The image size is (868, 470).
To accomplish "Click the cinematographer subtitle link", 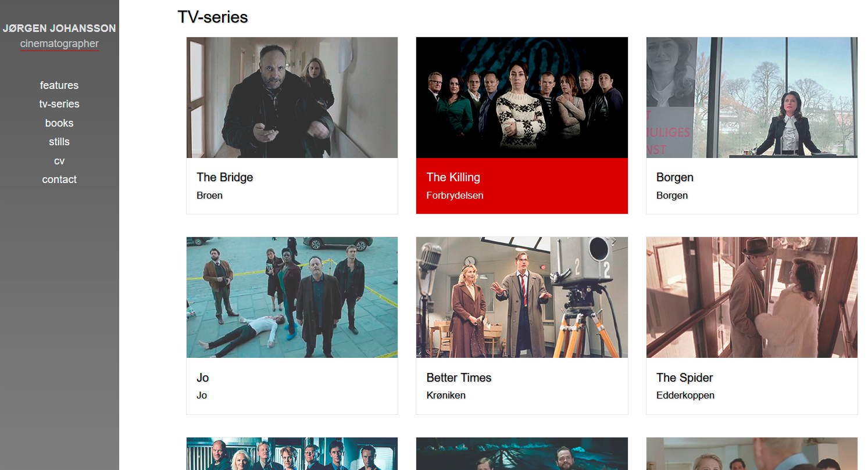I will [x=59, y=44].
